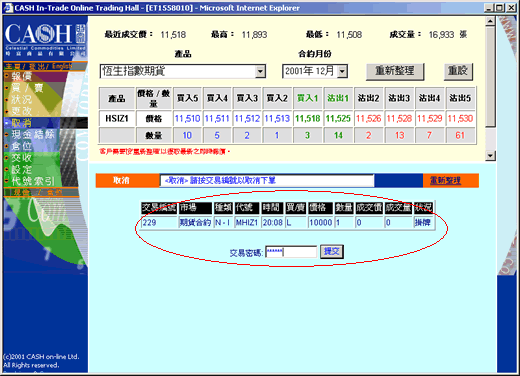Click the 重設 reset button
The height and width of the screenshot is (376, 520).
(458, 71)
